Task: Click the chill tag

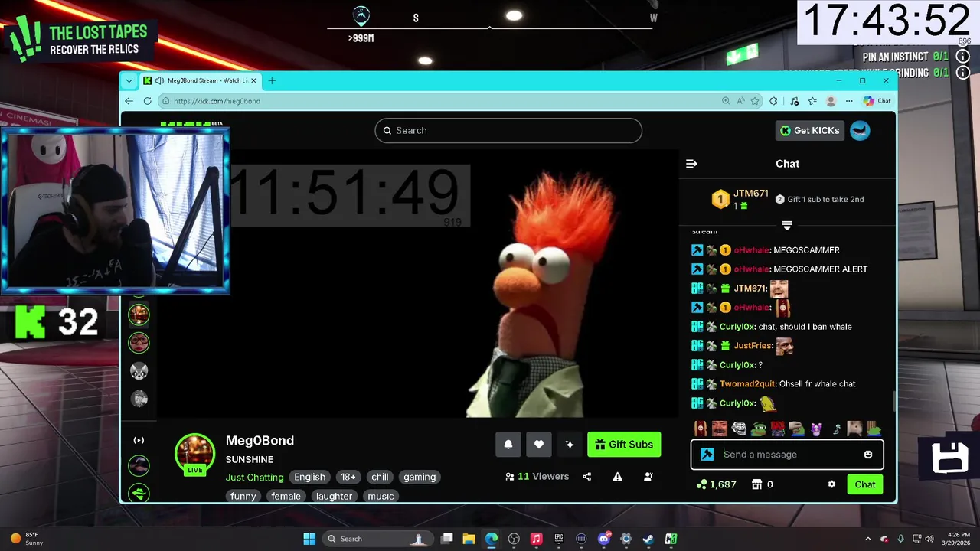Action: [x=380, y=477]
